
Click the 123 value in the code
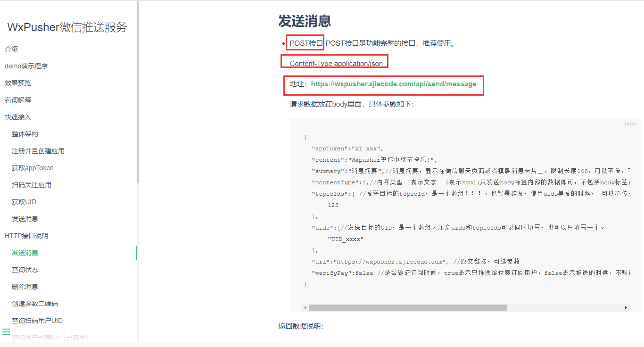click(x=333, y=205)
